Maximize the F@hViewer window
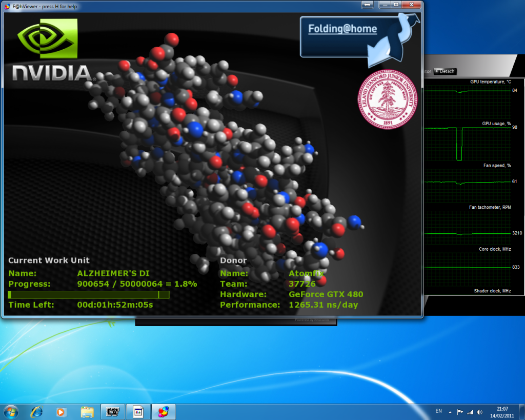Screen dimensions: 525x420 click(x=396, y=5)
